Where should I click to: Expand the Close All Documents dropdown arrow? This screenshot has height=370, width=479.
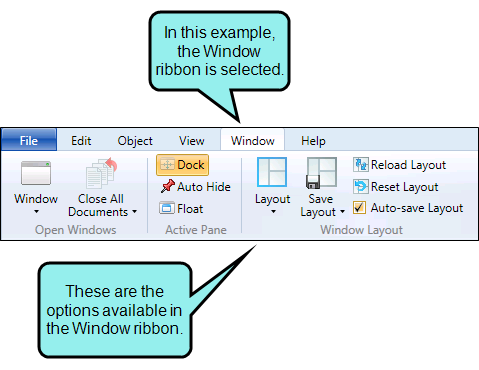tap(134, 212)
